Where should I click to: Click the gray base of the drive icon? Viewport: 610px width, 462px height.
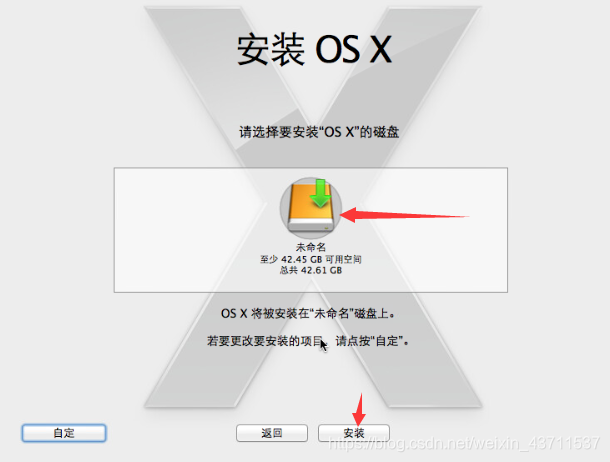point(311,226)
